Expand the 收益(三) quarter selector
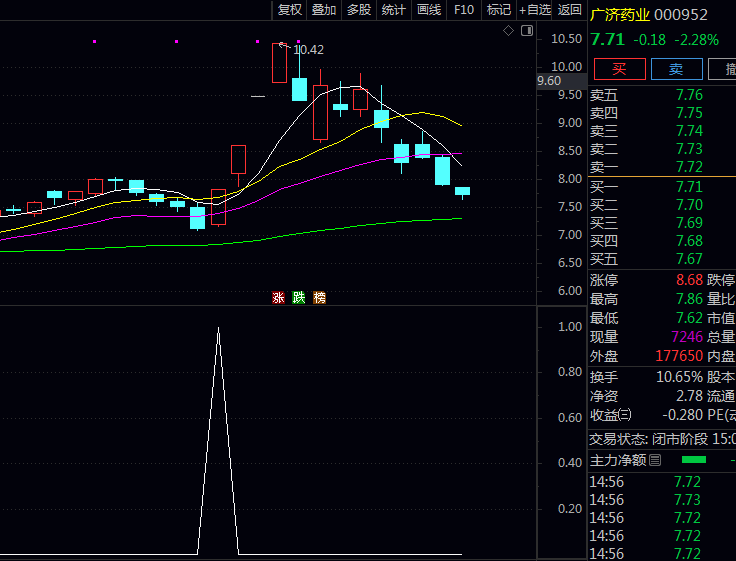This screenshot has width=736, height=561. coord(624,415)
